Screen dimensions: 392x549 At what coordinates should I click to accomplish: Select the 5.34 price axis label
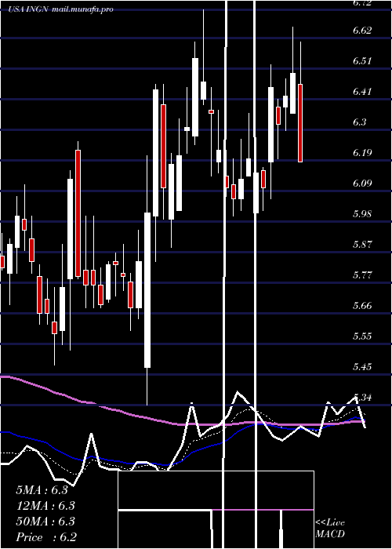[x=362, y=398]
